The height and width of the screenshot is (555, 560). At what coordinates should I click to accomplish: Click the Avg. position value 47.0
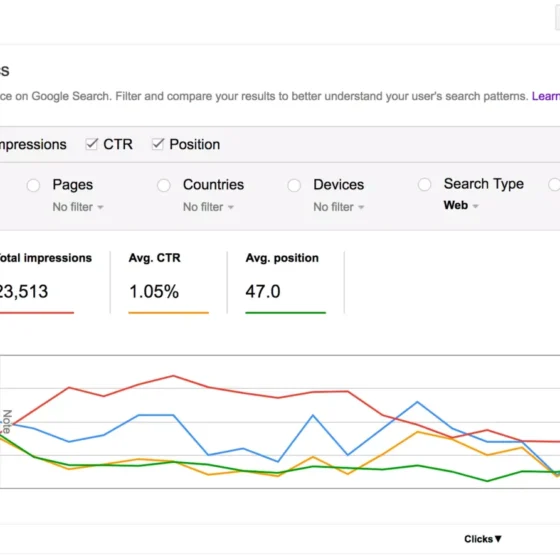tap(263, 291)
